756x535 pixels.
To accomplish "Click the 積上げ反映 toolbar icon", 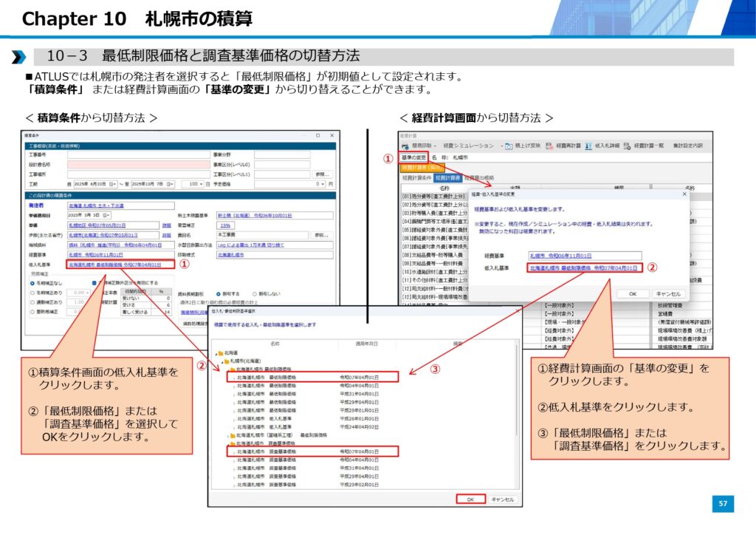I will click(508, 146).
